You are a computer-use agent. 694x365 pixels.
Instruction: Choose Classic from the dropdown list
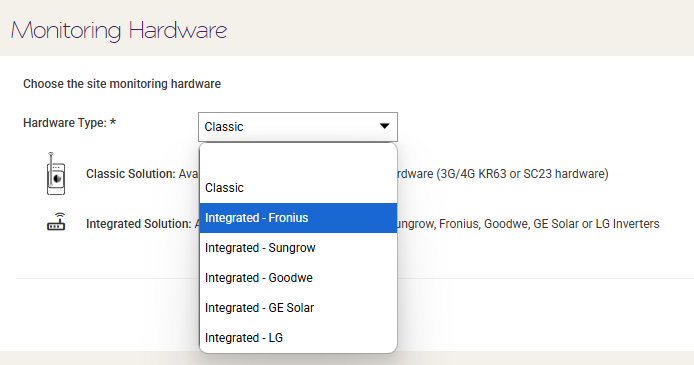(x=298, y=188)
